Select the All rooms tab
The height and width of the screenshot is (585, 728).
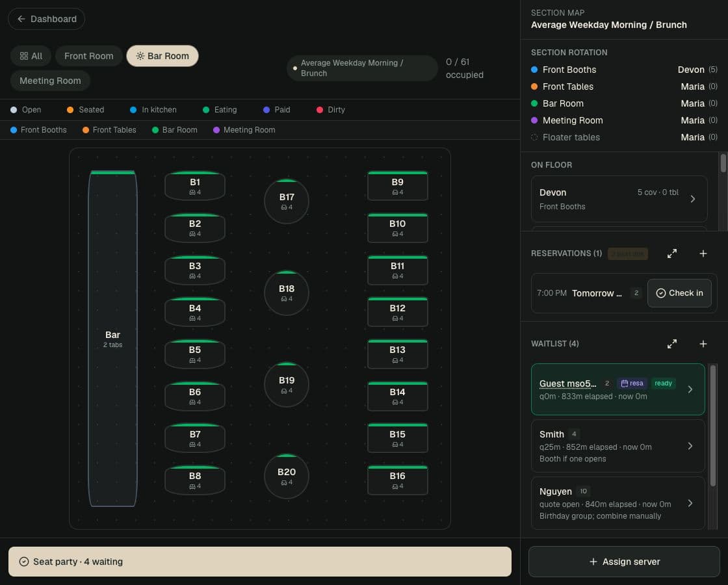31,56
